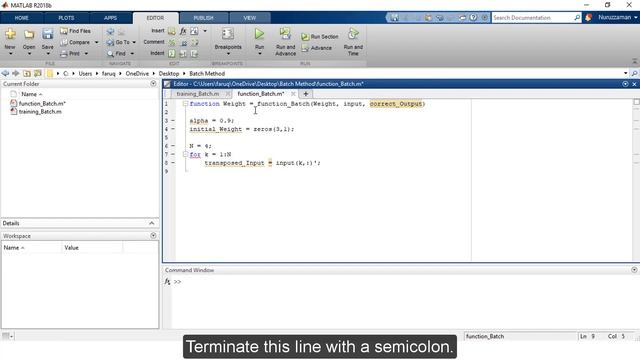Open the Run dropdown arrow
The width and height of the screenshot is (640, 360).
pos(260,54)
